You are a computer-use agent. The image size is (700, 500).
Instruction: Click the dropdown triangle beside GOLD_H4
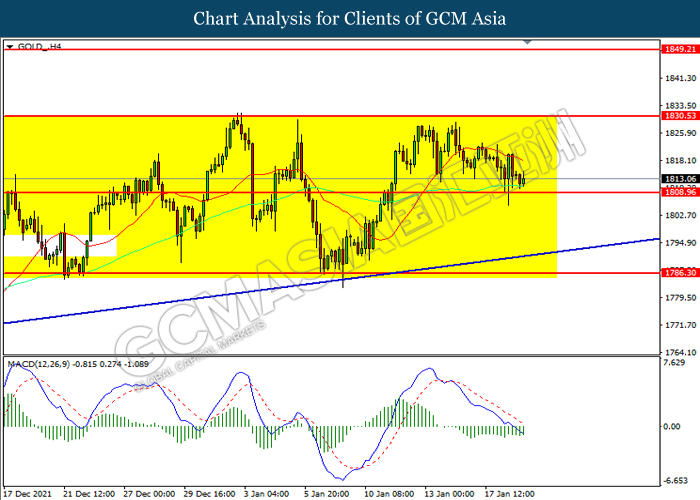point(10,46)
